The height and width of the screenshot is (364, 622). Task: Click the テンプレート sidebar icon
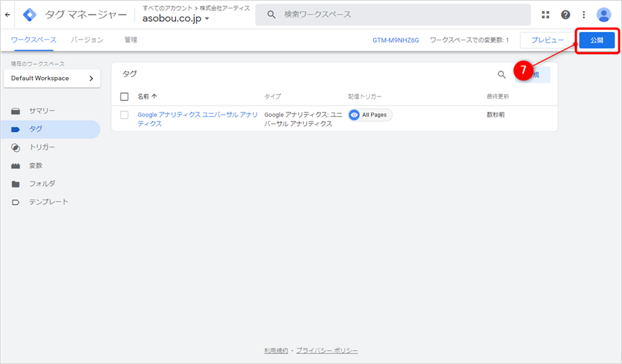tap(15, 202)
